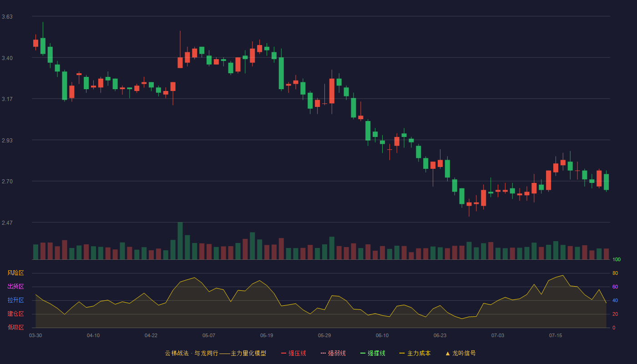The width and height of the screenshot is (637, 364).
Task: Click the 03-30 date label
Action: [x=35, y=335]
